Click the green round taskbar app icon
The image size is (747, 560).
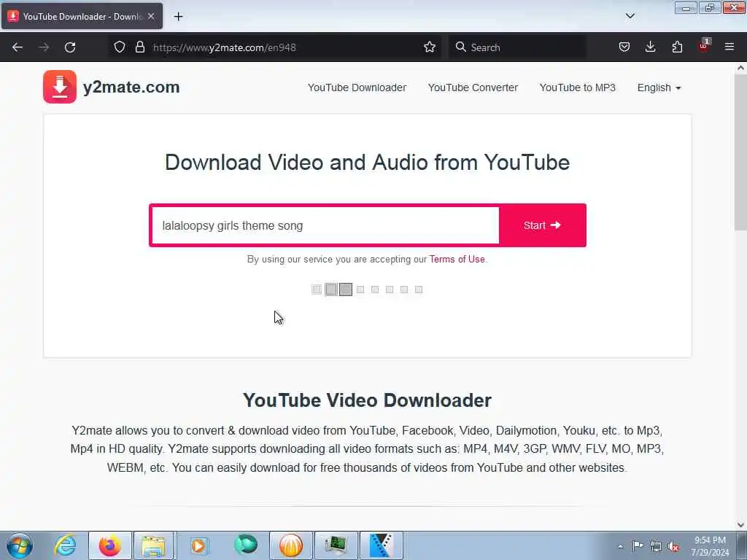[246, 545]
